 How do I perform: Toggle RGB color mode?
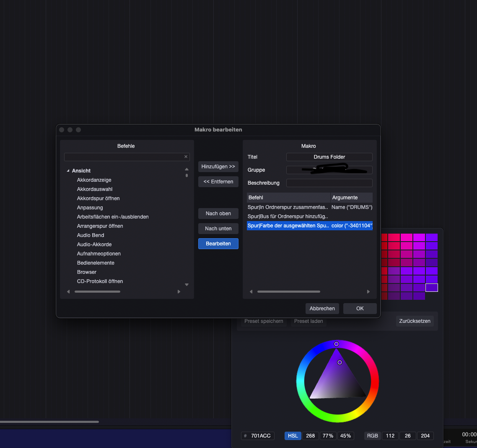point(372,436)
